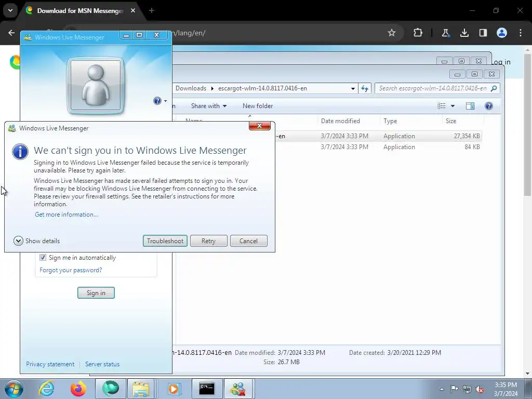Open the Windows Start menu

[14, 389]
